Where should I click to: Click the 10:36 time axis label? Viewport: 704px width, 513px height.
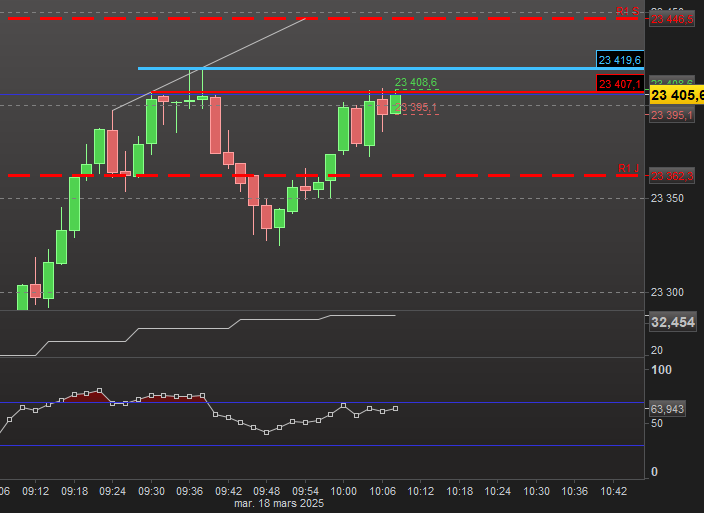pyautogui.click(x=575, y=491)
